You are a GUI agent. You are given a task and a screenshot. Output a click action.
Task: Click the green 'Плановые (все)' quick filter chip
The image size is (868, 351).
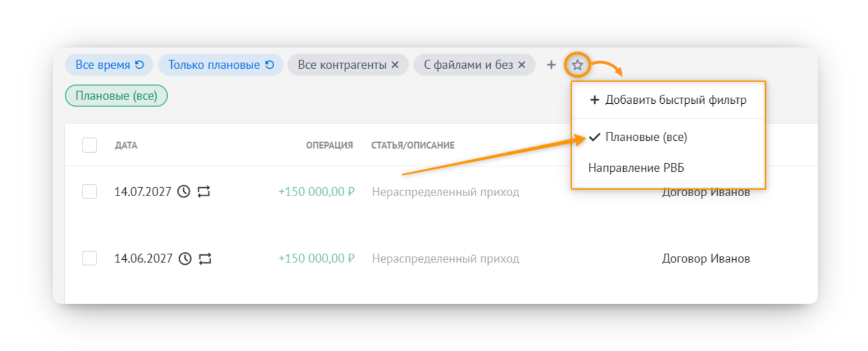click(x=116, y=96)
